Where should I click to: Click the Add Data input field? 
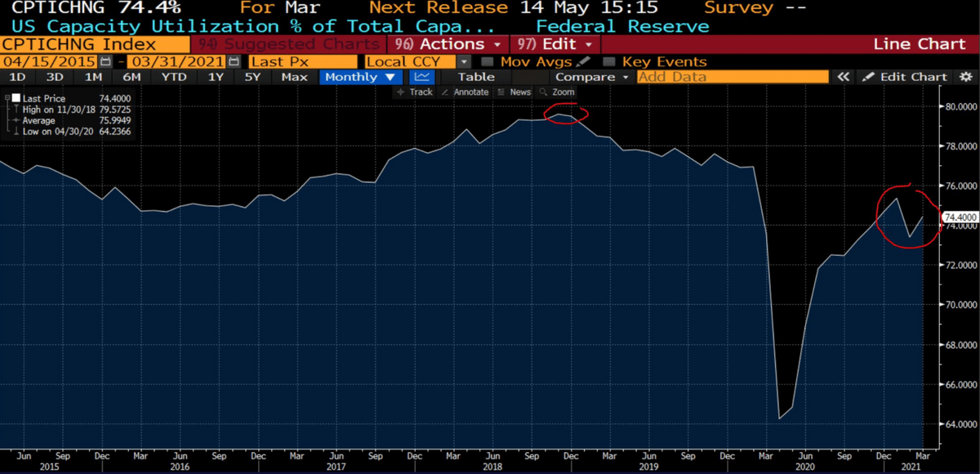pos(732,77)
